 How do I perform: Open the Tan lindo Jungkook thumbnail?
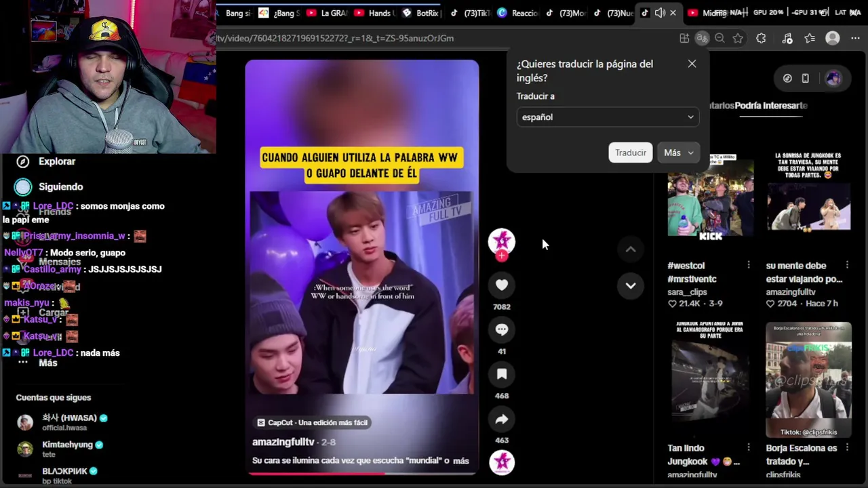[710, 380]
